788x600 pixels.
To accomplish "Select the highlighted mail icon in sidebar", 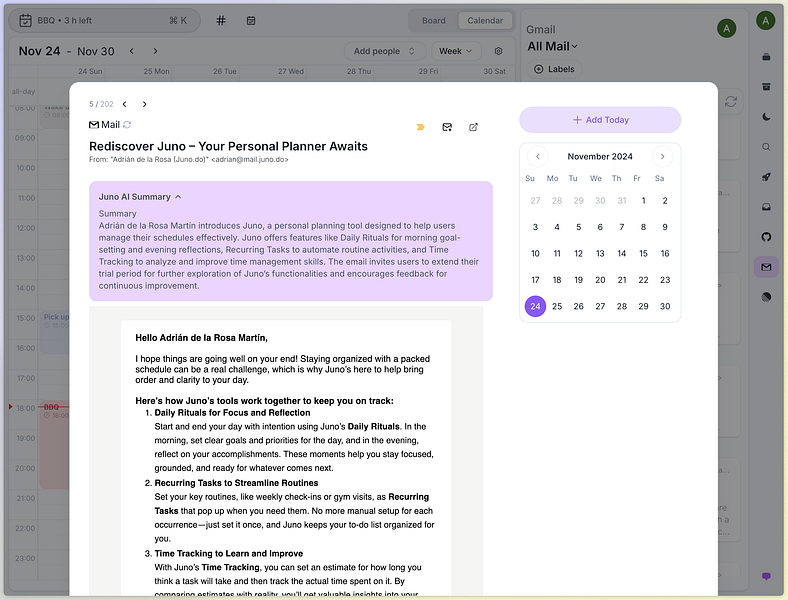I will (766, 267).
